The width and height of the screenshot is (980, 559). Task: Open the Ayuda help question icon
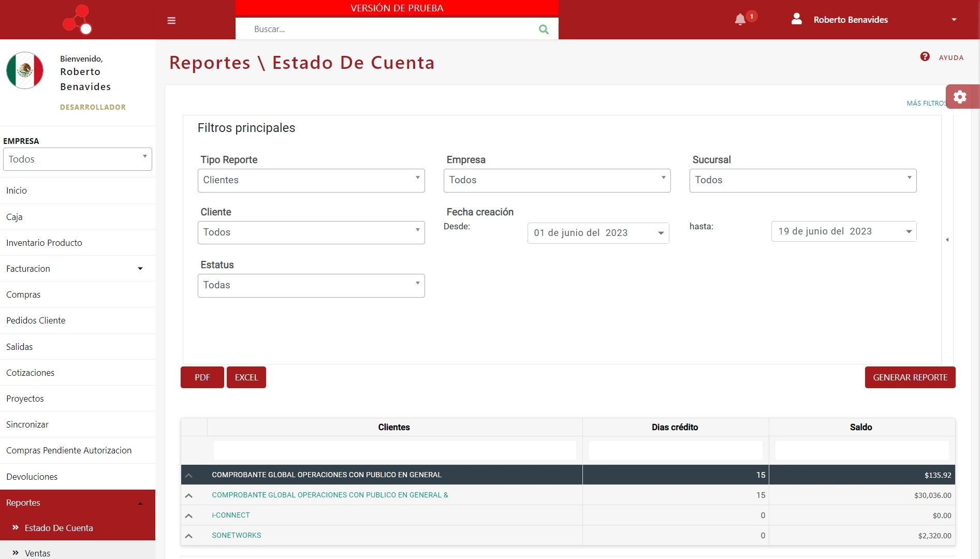[x=925, y=57]
